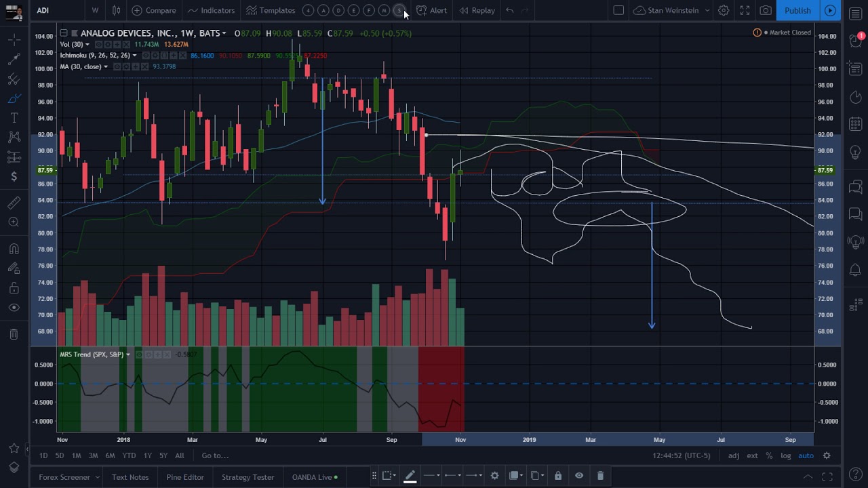Open the Templates menu

point(271,10)
